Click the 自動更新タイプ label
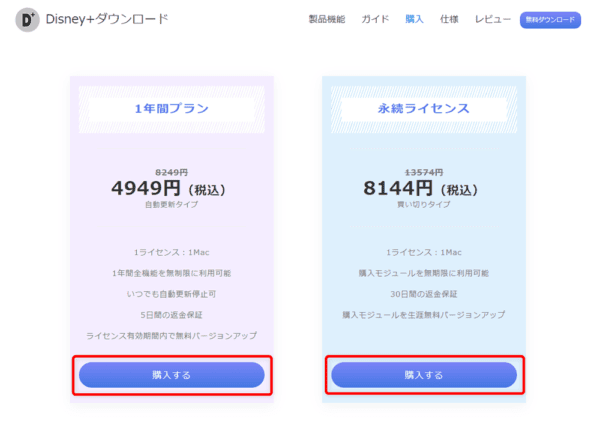The width and height of the screenshot is (600, 431). (x=171, y=204)
